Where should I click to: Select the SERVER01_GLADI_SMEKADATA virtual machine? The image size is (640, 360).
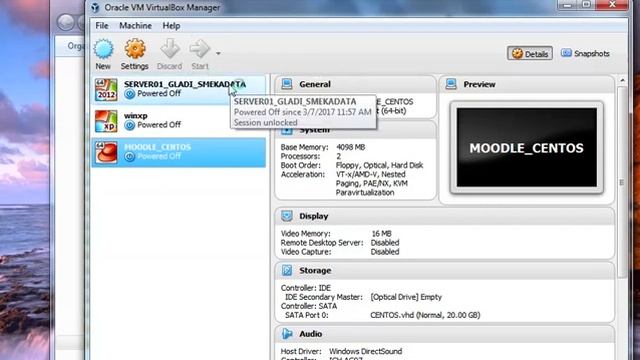[x=179, y=89]
